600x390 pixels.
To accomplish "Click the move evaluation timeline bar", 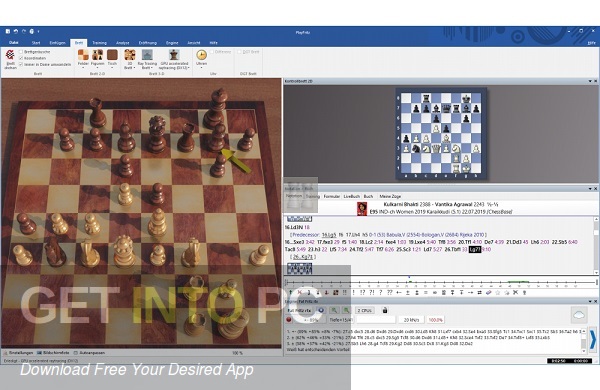I will [x=440, y=282].
